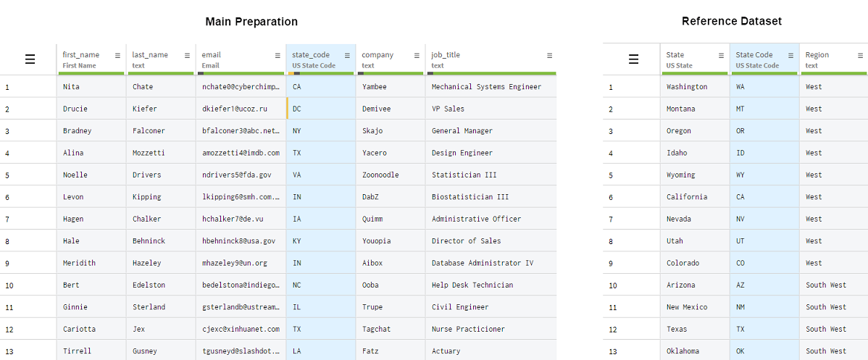The height and width of the screenshot is (360, 868).
Task: Open Reference Dataset table hamburger menu
Action: point(633,59)
